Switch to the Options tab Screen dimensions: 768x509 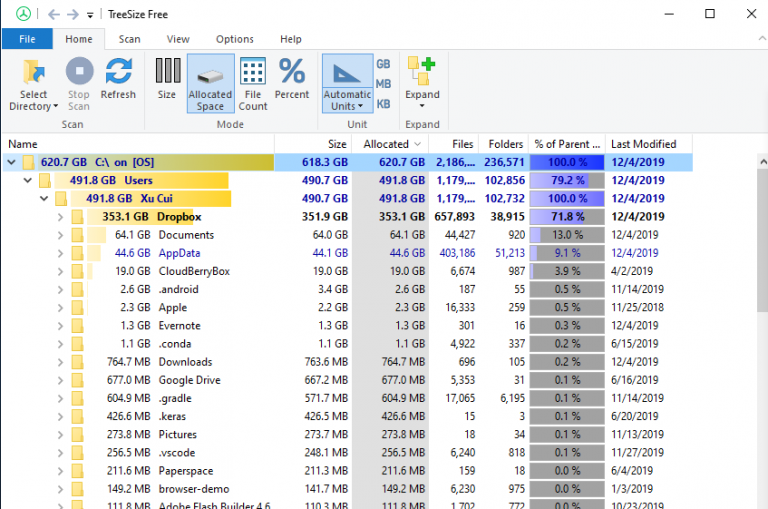tap(235, 39)
